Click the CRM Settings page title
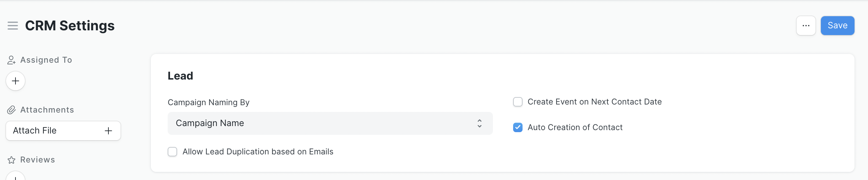 pyautogui.click(x=70, y=26)
